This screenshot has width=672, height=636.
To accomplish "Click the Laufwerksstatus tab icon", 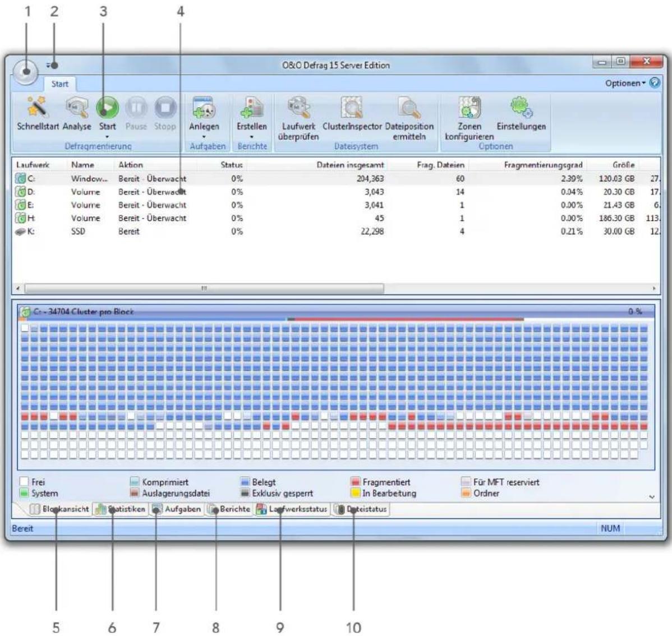I will [x=261, y=509].
